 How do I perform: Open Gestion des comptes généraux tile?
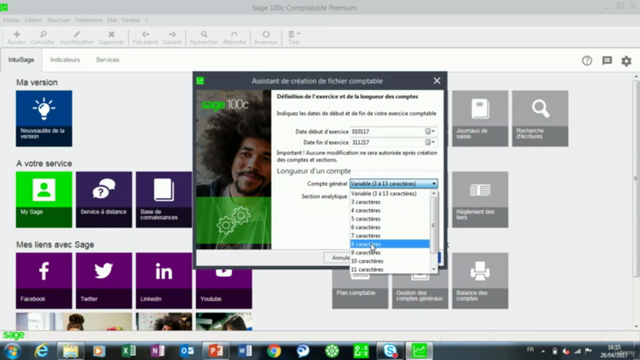(420, 291)
